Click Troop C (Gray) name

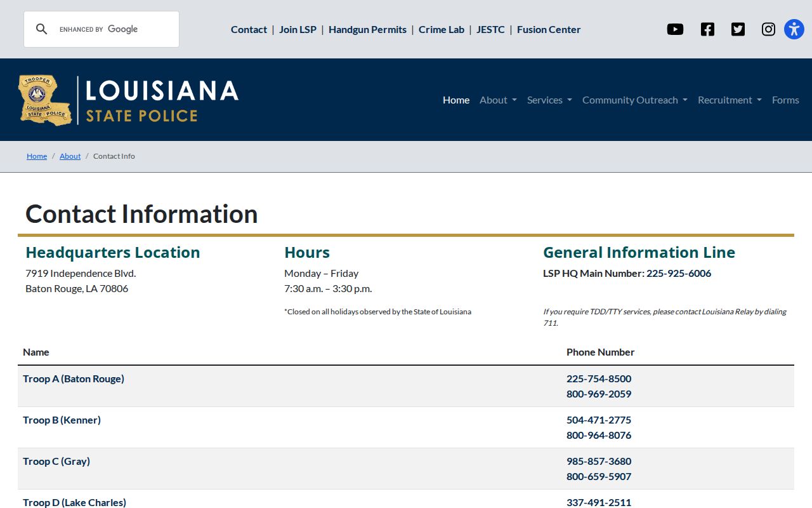click(x=56, y=462)
